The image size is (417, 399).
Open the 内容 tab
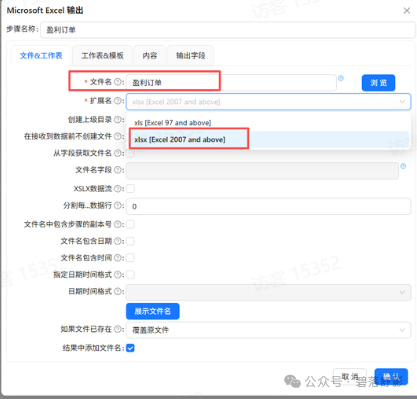150,56
